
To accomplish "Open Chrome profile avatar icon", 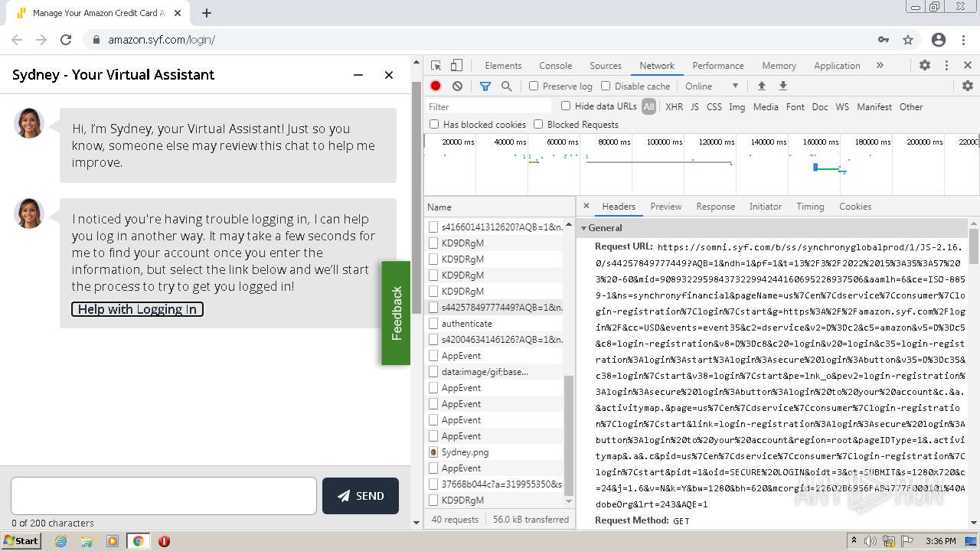I will (x=939, y=40).
